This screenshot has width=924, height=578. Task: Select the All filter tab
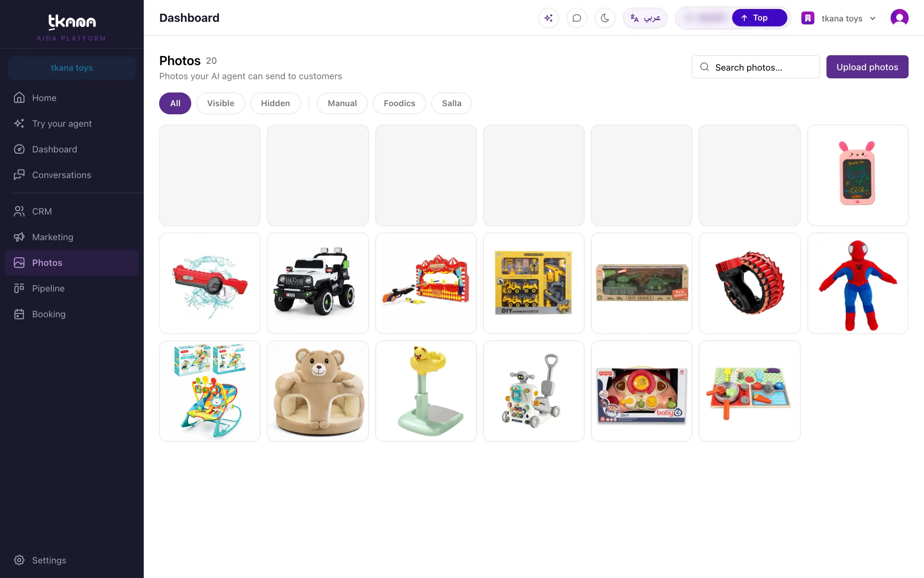175,104
